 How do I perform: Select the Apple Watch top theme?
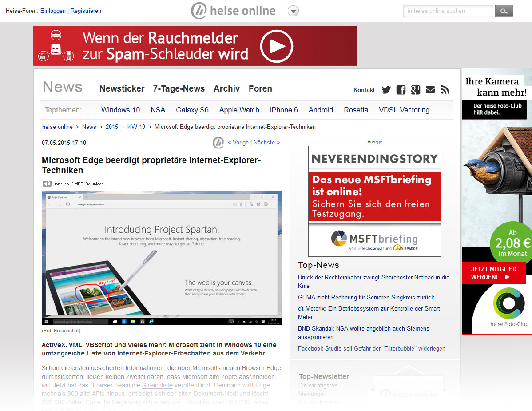pyautogui.click(x=239, y=110)
